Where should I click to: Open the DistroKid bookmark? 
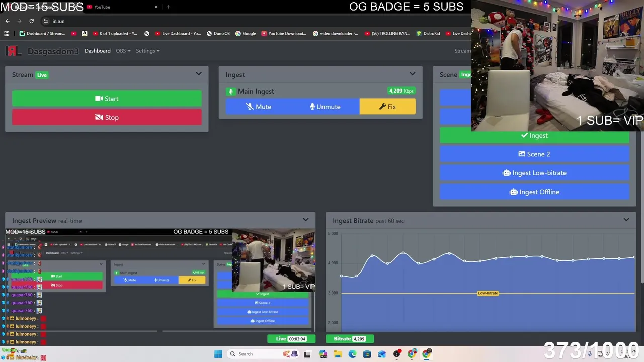point(428,34)
